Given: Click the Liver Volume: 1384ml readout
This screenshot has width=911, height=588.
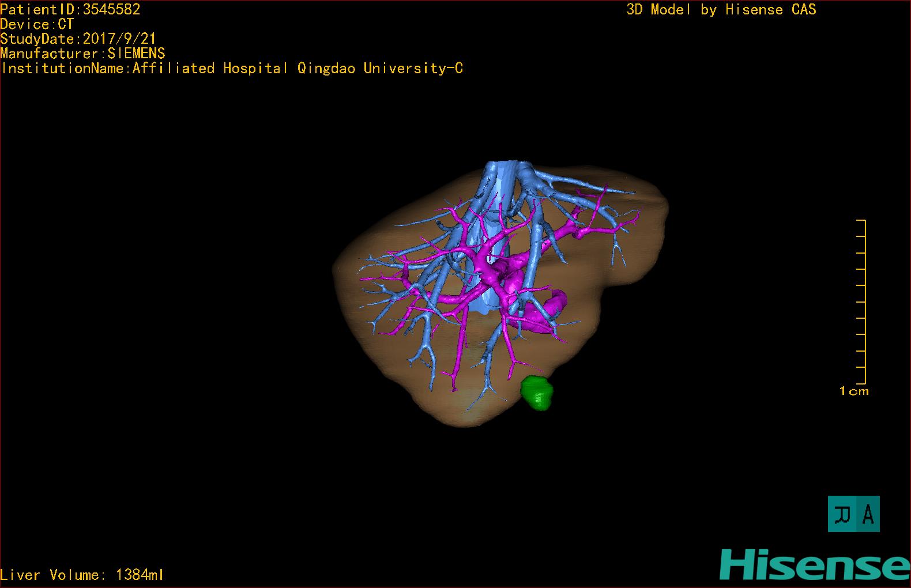Looking at the screenshot, I should [x=82, y=575].
